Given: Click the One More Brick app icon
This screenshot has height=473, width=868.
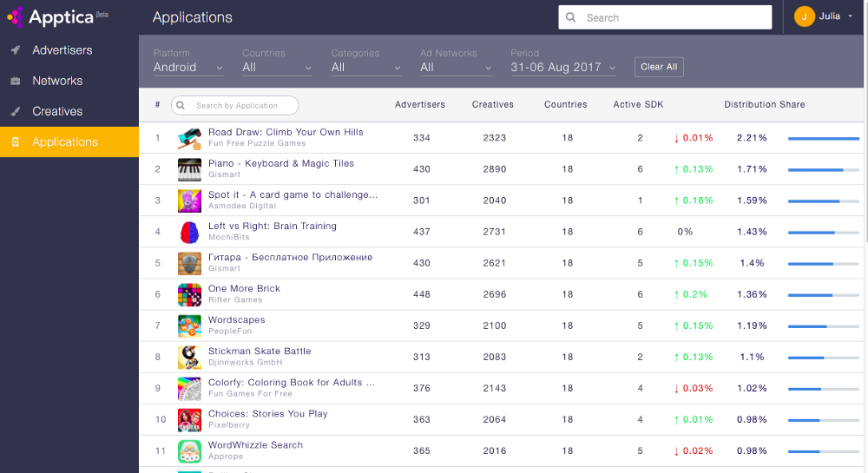Looking at the screenshot, I should click(189, 295).
